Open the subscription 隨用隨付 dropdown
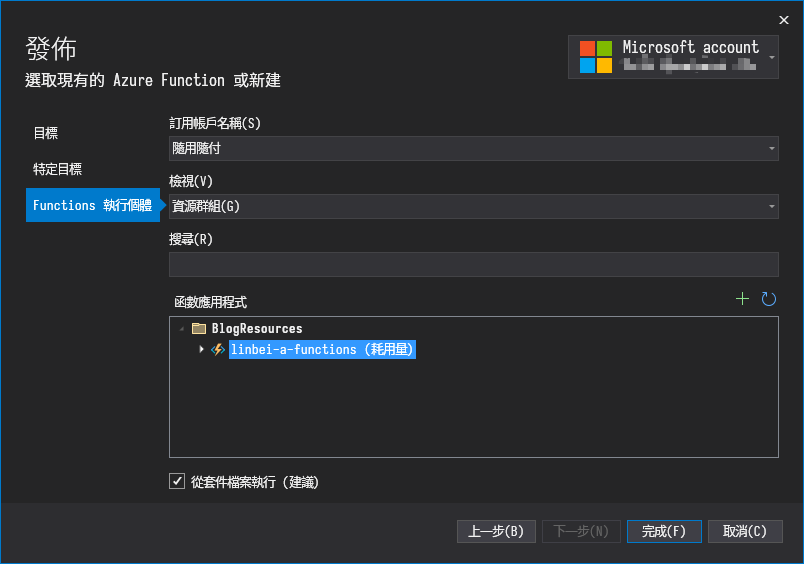 [x=473, y=149]
